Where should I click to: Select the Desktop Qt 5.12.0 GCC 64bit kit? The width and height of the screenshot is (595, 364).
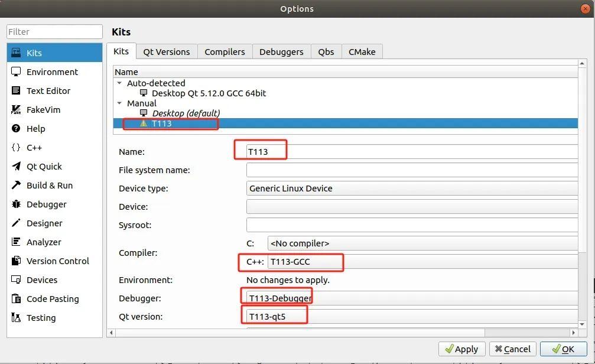point(209,93)
